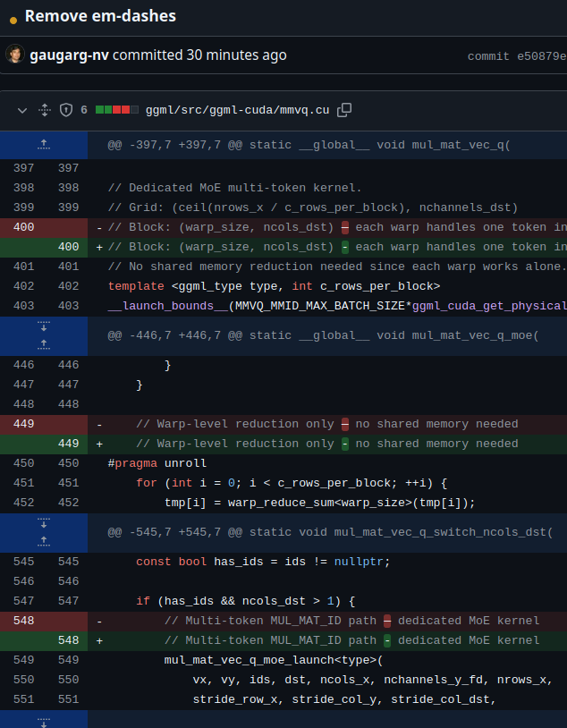The width and height of the screenshot is (567, 728).
Task: Expand lines above hunk at line 397
Action: tap(44, 145)
